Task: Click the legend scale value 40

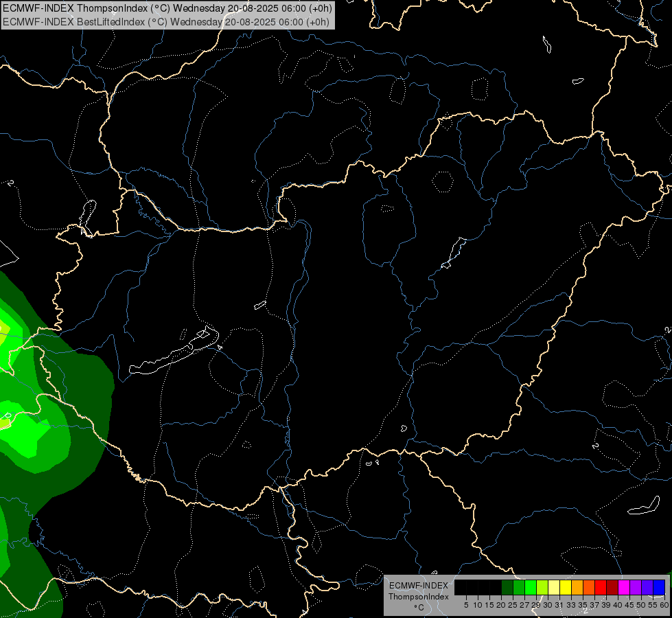Action: point(618,605)
